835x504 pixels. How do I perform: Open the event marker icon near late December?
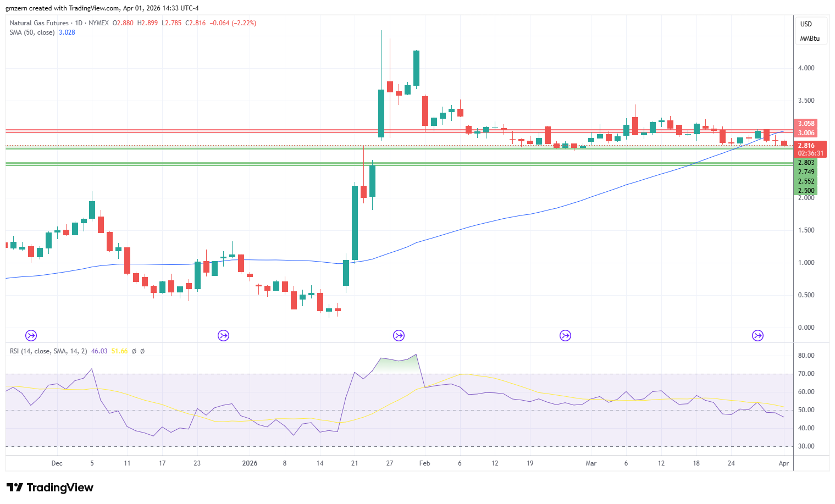click(223, 335)
